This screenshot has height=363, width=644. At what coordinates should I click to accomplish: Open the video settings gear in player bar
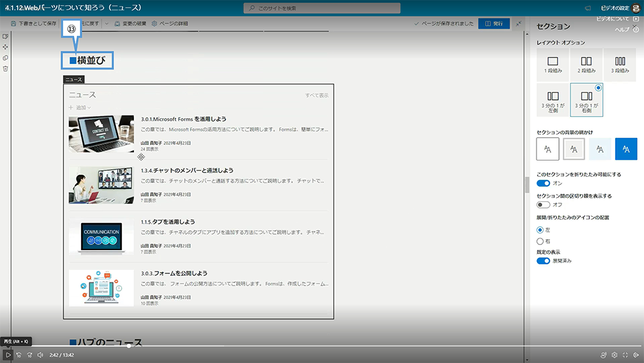[614, 355]
